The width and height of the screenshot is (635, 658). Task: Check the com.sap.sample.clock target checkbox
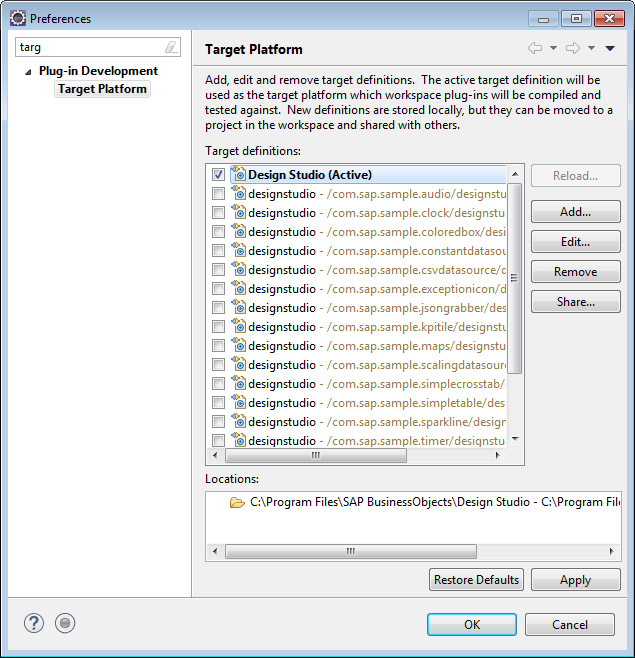click(218, 213)
